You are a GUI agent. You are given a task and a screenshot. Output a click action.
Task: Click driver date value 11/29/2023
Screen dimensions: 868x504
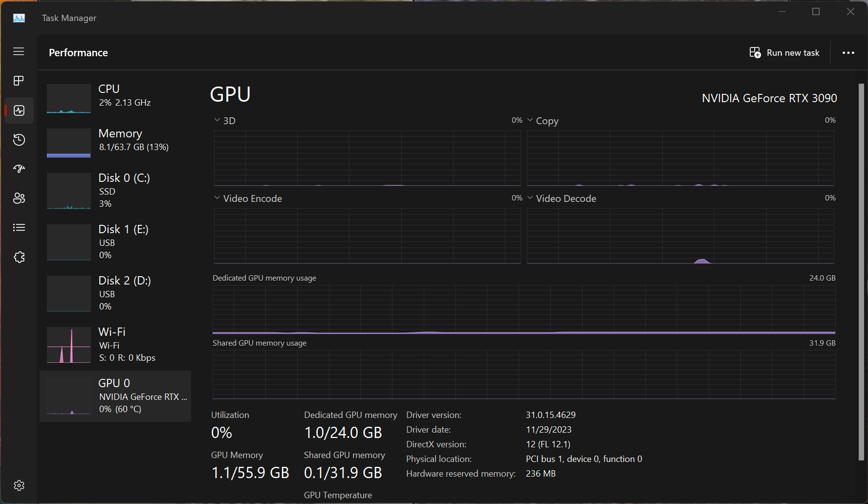549,430
